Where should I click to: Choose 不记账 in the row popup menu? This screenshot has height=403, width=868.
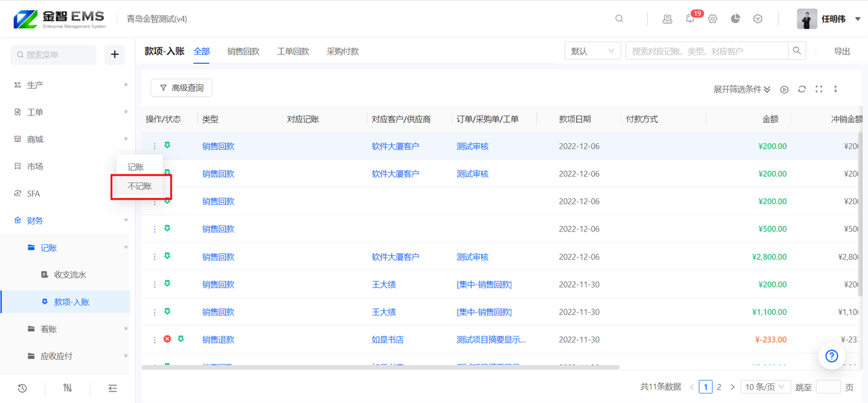(x=140, y=186)
